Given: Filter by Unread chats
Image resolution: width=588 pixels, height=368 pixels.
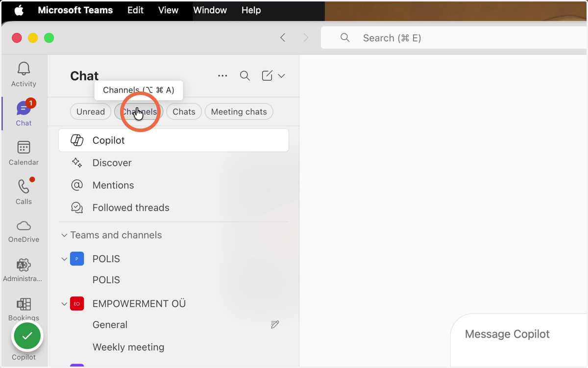Looking at the screenshot, I should point(91,112).
